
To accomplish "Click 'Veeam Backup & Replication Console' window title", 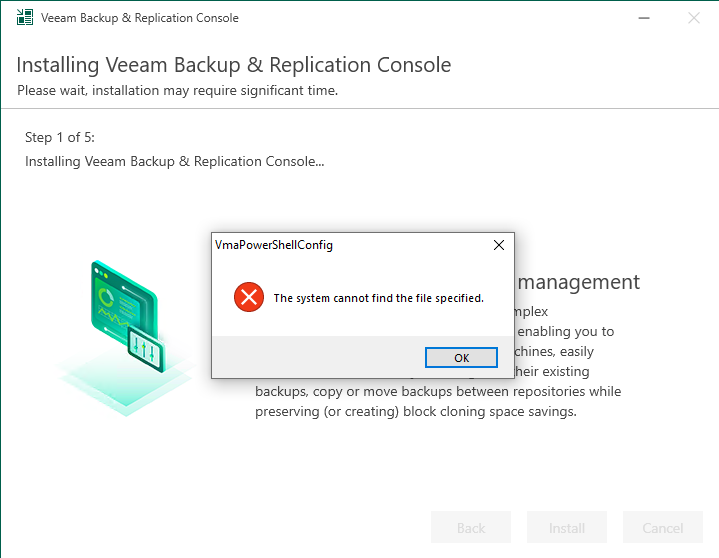I will click(140, 18).
